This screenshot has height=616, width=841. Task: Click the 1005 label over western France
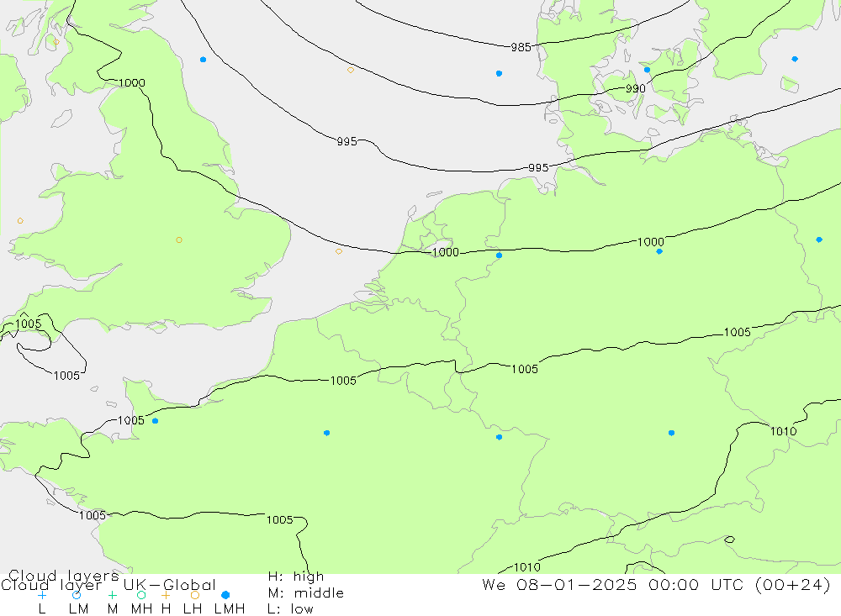(x=279, y=519)
